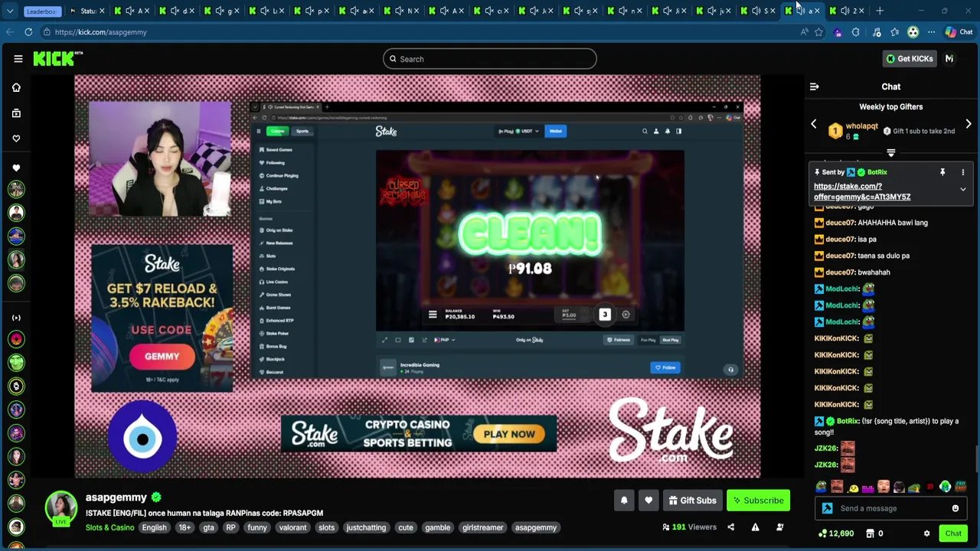The image size is (980, 551).
Task: Open Slots & Casino category link
Action: [109, 527]
